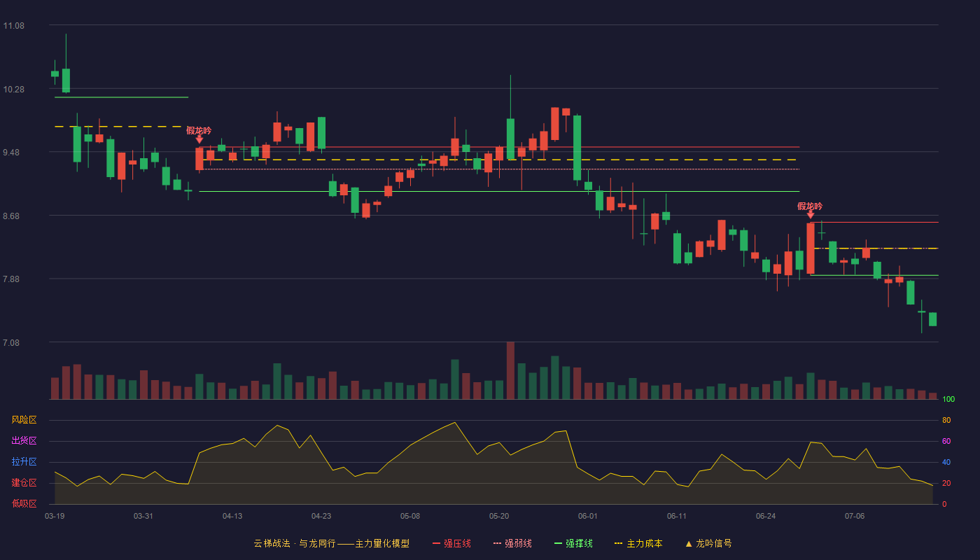Click the 10.28 price axis label
The height and width of the screenshot is (560, 980).
tap(14, 90)
